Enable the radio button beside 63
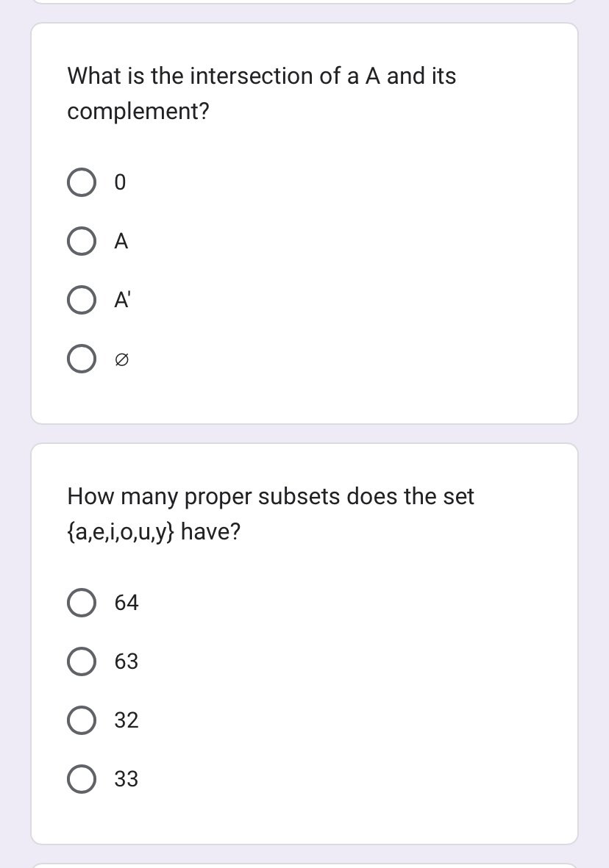 (81, 661)
